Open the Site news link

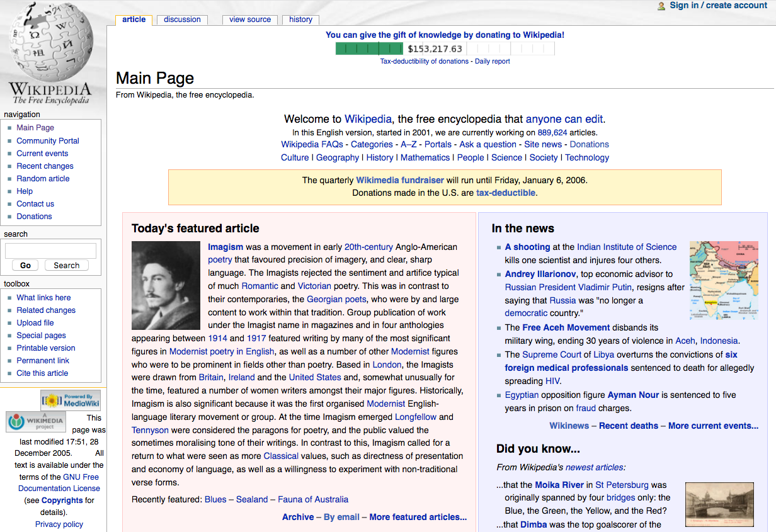543,144
